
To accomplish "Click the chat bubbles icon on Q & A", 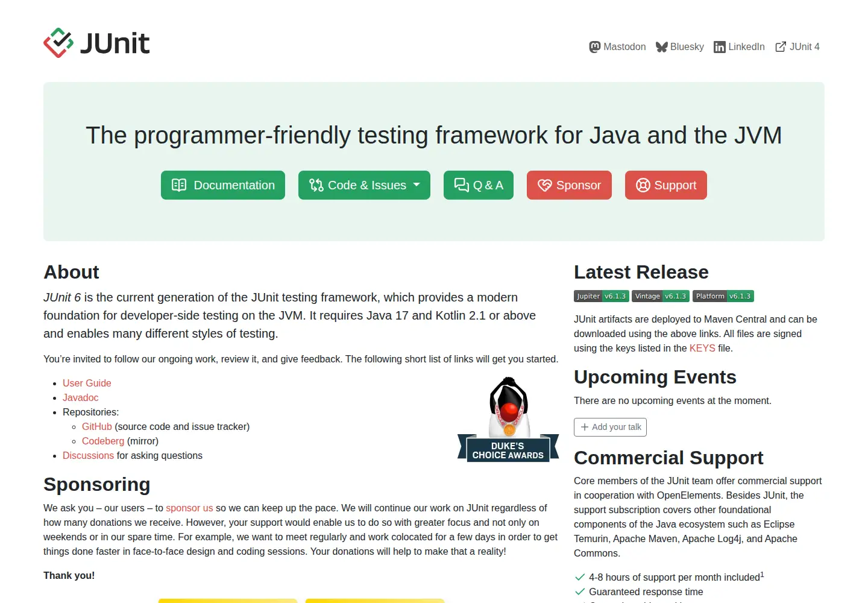I will pyautogui.click(x=462, y=185).
